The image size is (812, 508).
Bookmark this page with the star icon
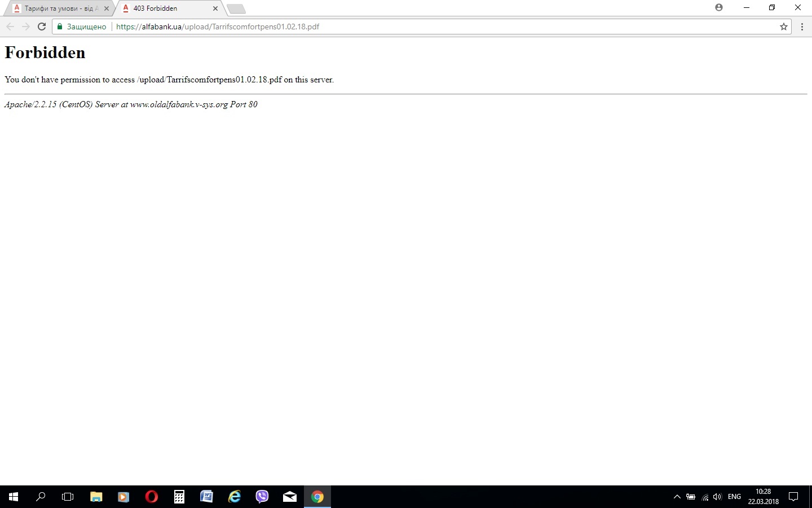point(784,27)
